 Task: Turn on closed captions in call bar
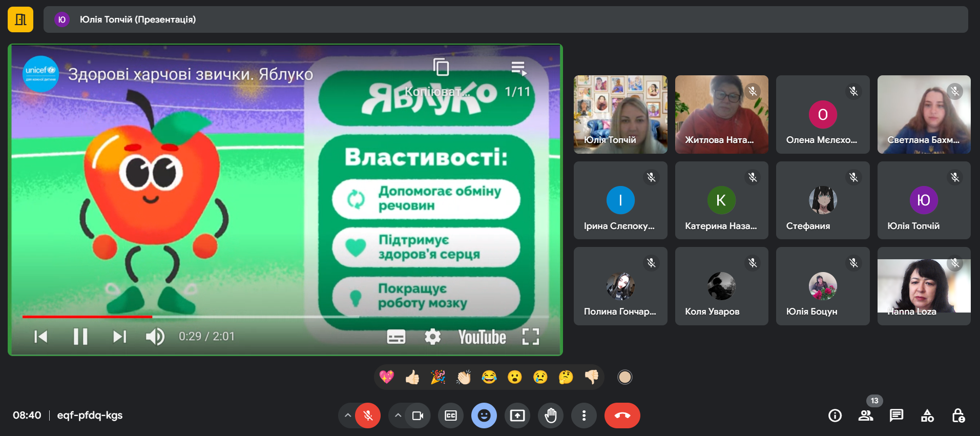[x=451, y=416]
